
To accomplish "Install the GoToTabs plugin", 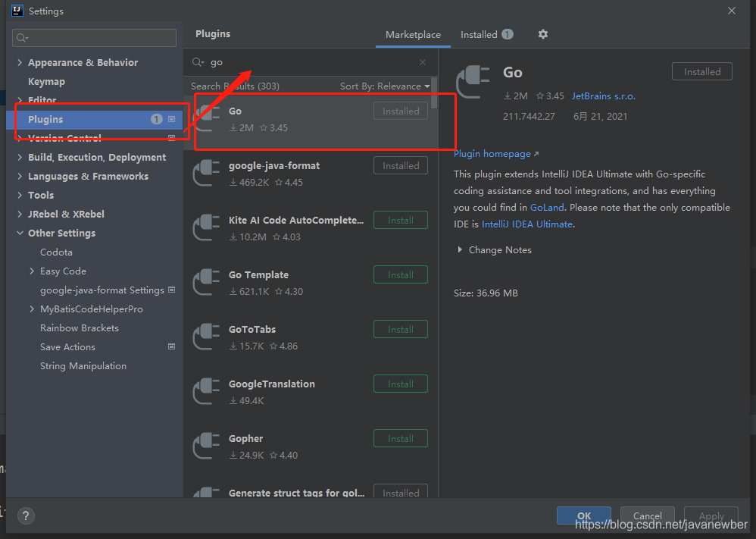I will (401, 329).
